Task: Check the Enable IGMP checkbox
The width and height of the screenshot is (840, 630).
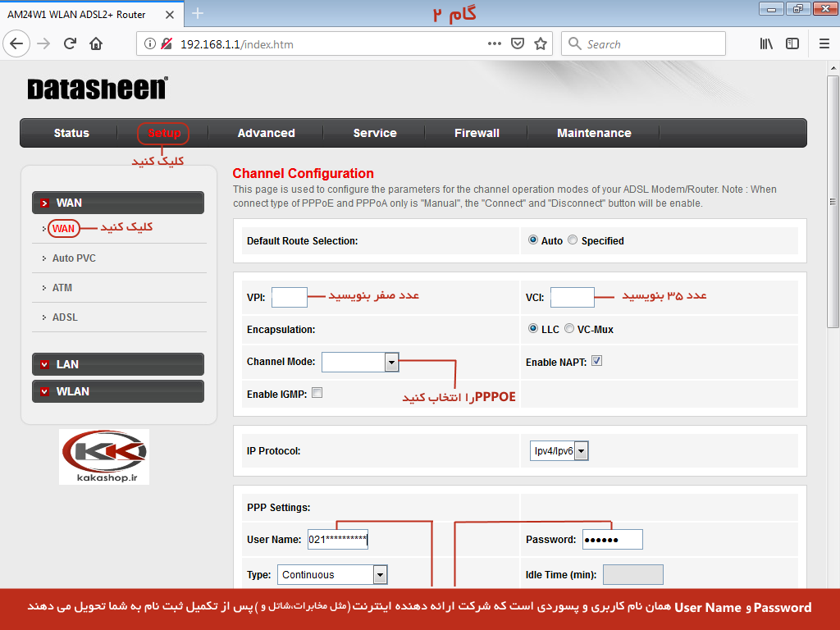Action: 317,393
